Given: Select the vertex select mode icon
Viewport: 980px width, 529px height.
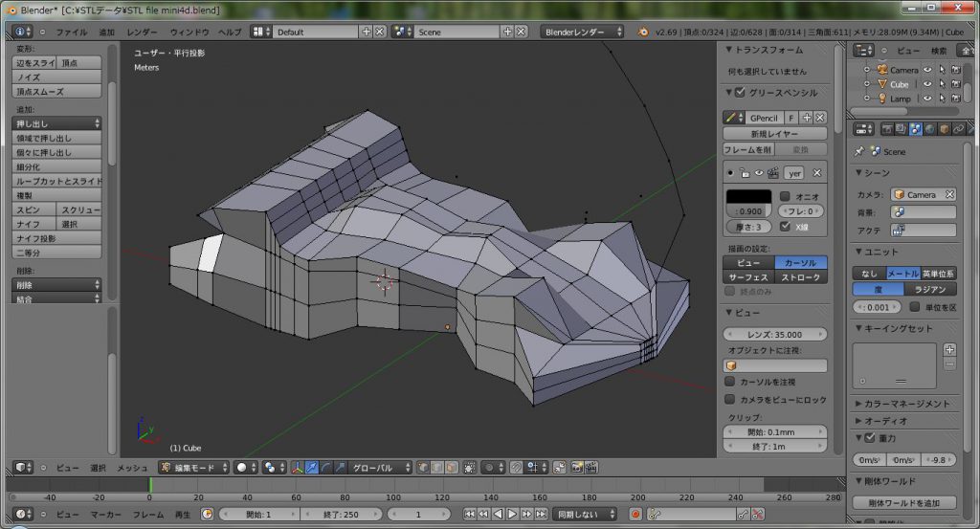Looking at the screenshot, I should point(423,467).
